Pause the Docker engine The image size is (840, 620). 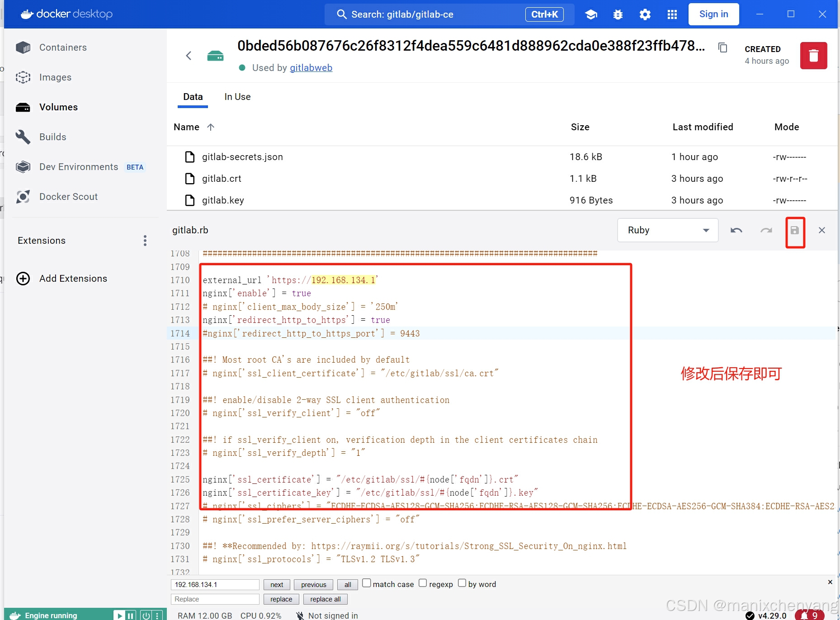click(130, 615)
